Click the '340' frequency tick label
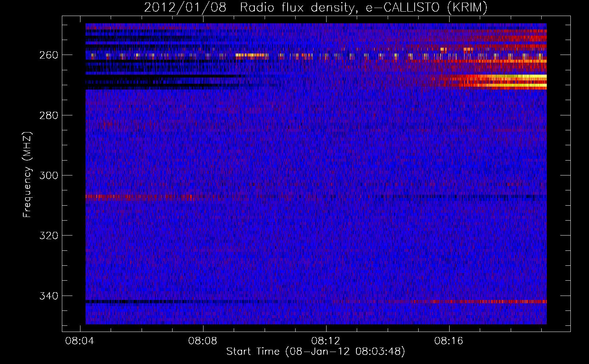 point(48,296)
